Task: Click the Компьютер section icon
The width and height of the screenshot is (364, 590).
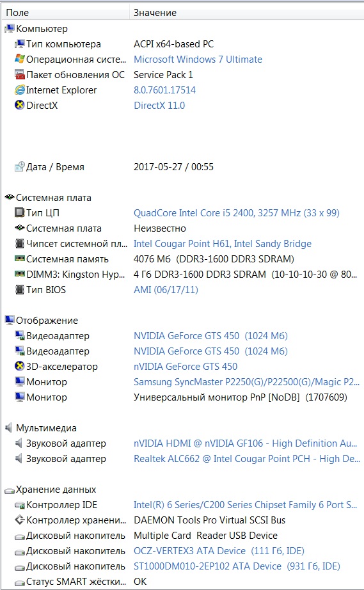Action: [10, 29]
